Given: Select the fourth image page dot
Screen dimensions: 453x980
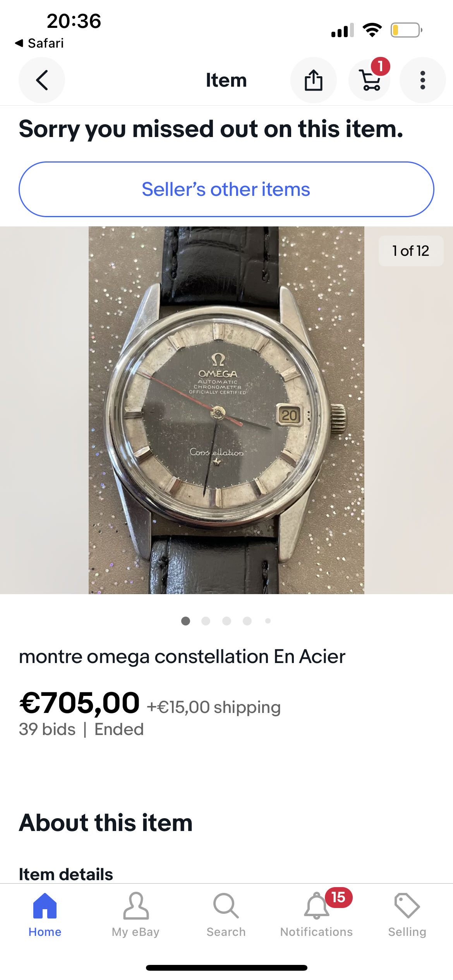Looking at the screenshot, I should 247,621.
